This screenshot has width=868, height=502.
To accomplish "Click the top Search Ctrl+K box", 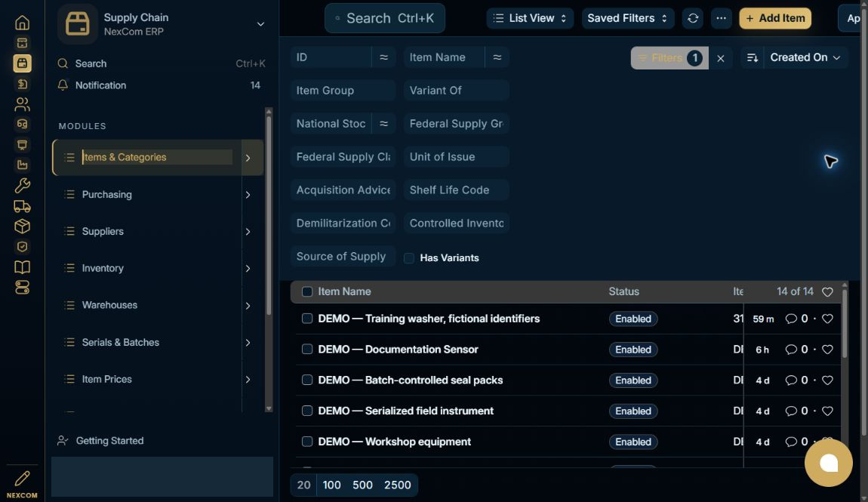I will click(385, 18).
